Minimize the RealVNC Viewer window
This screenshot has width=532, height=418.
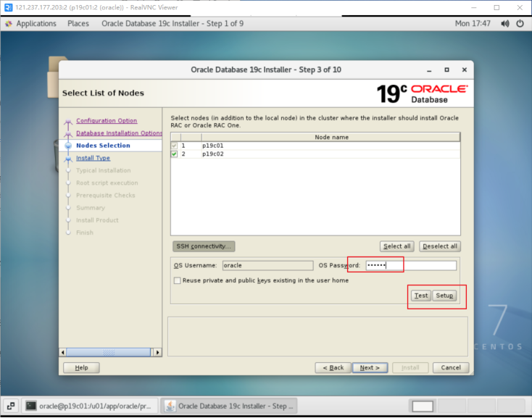(x=473, y=7)
